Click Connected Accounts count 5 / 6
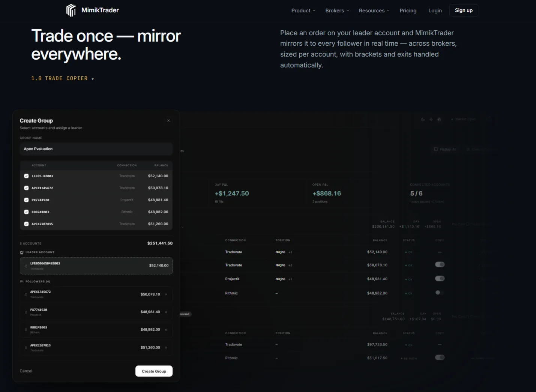 point(416,193)
